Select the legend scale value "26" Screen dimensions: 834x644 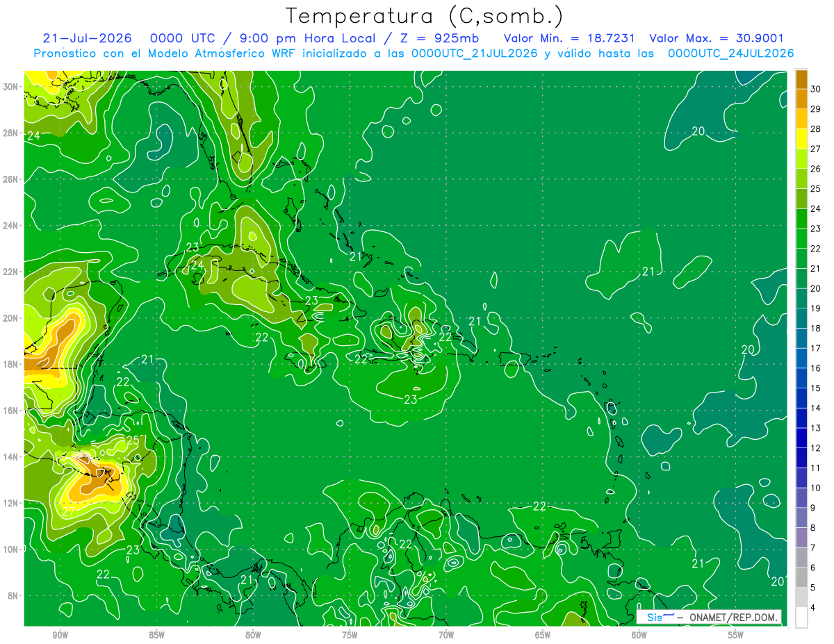[x=816, y=169]
